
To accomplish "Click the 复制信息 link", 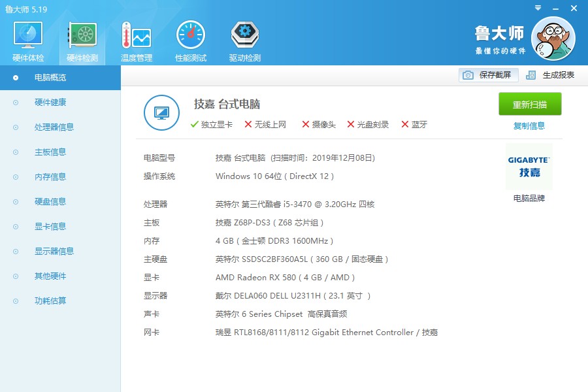I will tap(529, 124).
